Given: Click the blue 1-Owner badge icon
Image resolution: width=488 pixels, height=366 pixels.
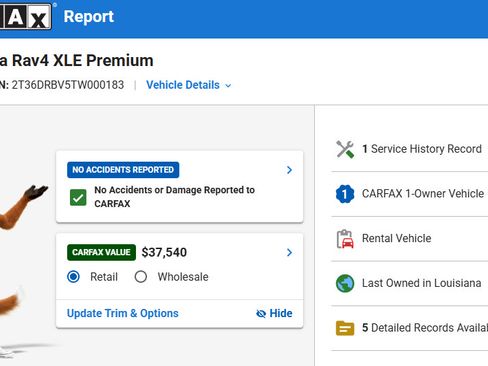Looking at the screenshot, I should pyautogui.click(x=345, y=194).
